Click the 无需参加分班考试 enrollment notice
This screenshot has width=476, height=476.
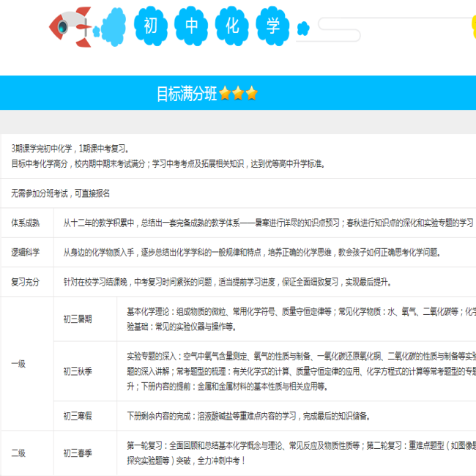pyautogui.click(x=61, y=193)
